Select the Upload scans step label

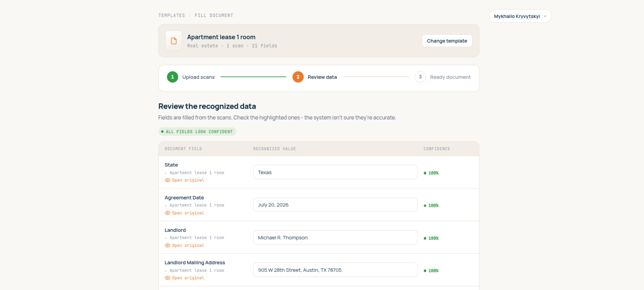pos(199,77)
